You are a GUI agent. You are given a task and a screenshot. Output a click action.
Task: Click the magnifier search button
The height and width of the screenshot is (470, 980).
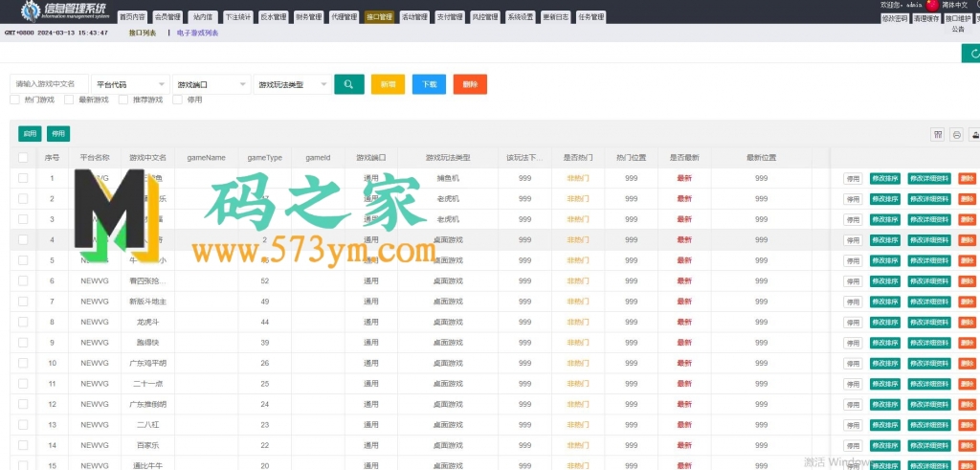point(349,84)
